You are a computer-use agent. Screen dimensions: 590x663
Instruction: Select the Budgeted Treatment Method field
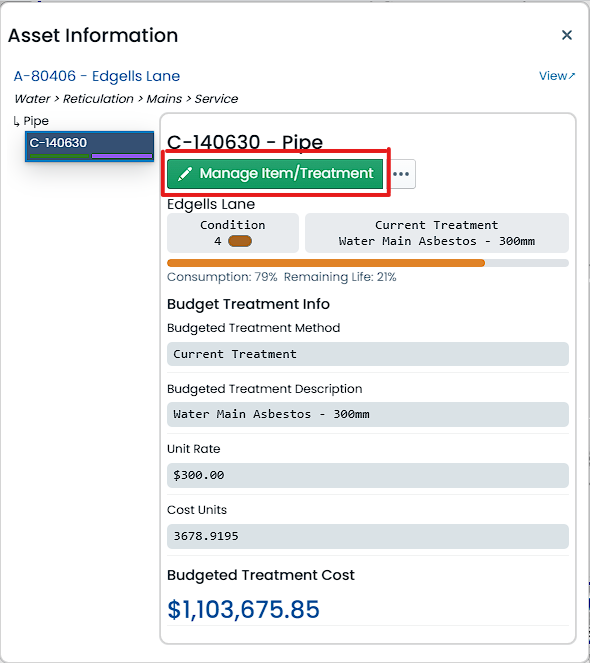pos(368,354)
